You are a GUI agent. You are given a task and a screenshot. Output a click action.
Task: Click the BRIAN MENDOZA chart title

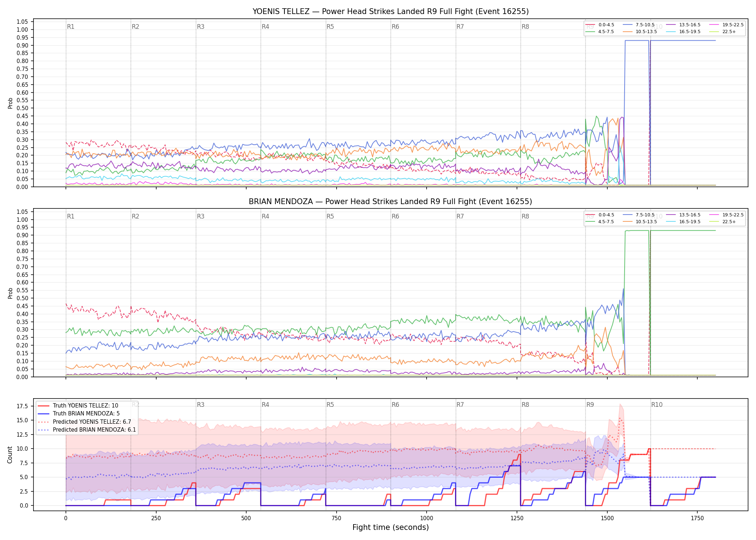click(391, 202)
